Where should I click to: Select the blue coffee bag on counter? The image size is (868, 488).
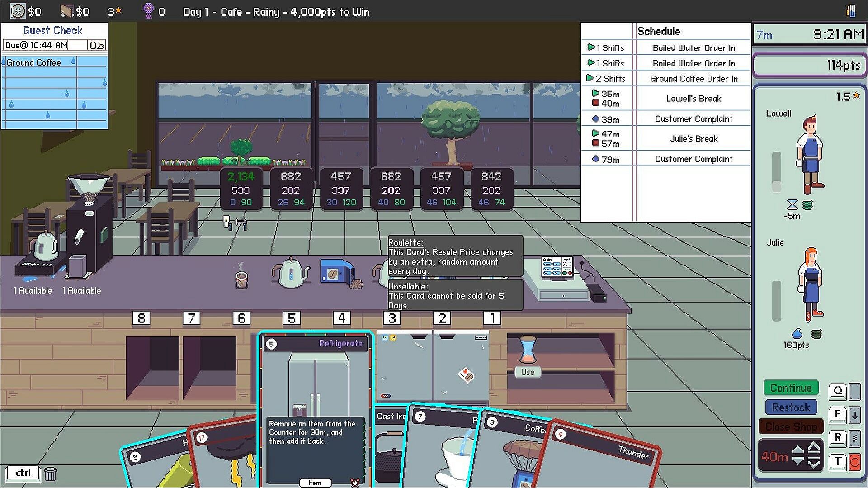point(337,271)
